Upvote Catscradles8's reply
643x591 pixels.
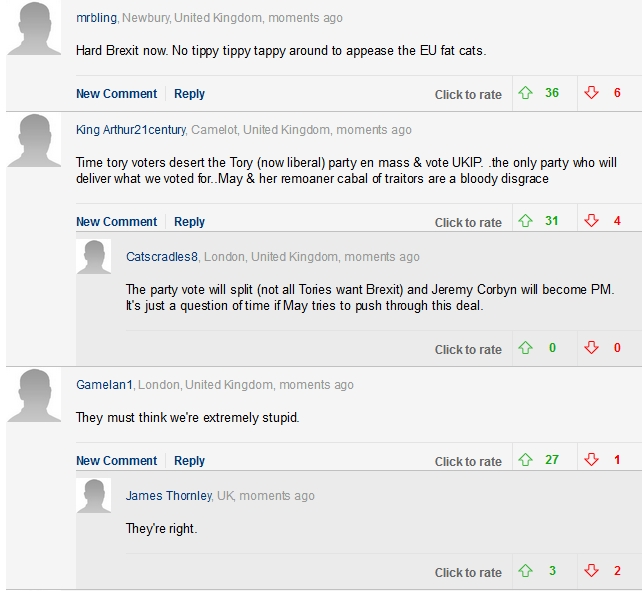[x=526, y=348]
